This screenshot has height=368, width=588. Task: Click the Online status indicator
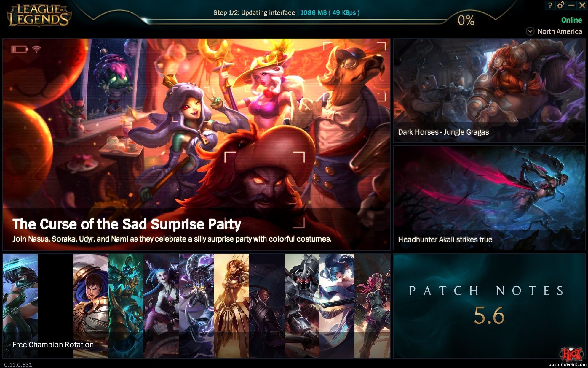click(571, 20)
